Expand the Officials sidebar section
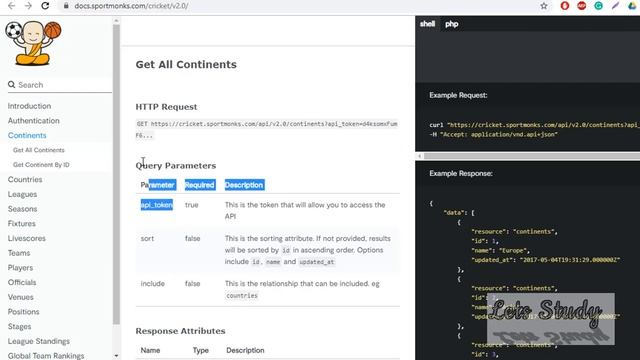Screen dimensions: 640x360 tap(22, 282)
